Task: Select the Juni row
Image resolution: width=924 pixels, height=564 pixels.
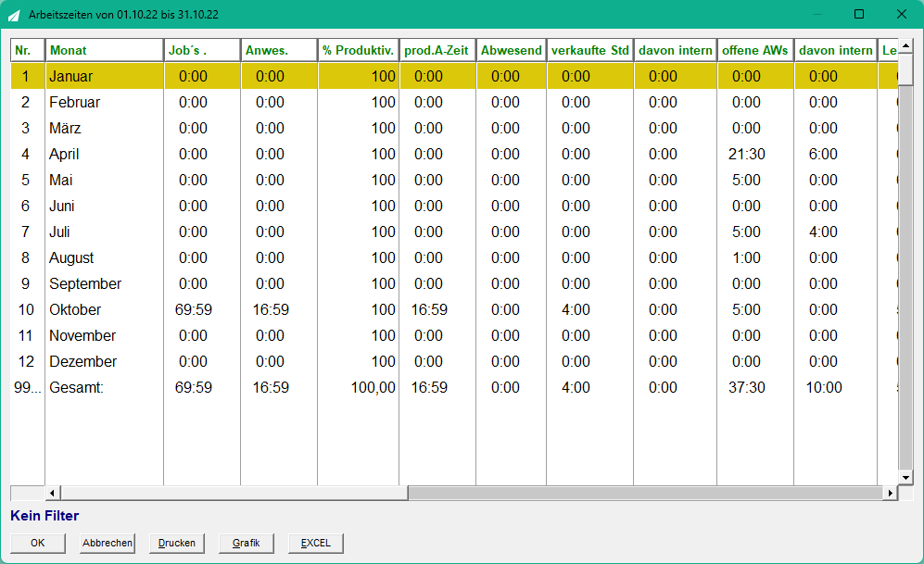Action: (x=454, y=206)
